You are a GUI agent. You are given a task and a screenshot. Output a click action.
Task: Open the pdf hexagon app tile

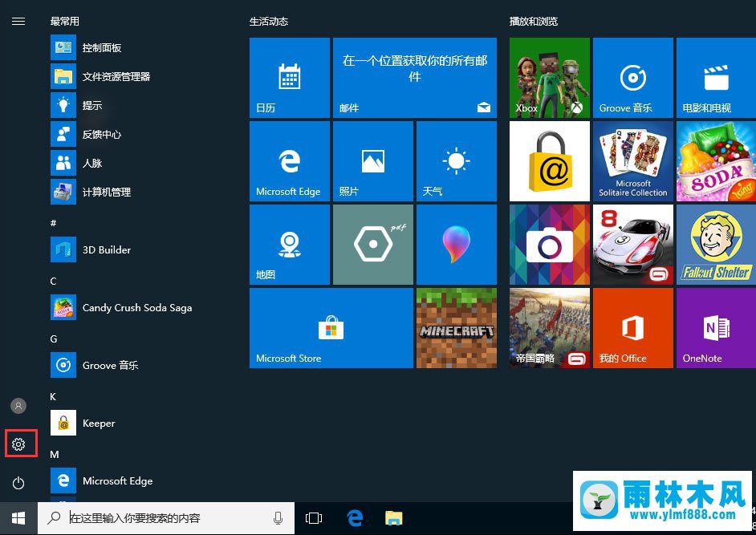[372, 245]
